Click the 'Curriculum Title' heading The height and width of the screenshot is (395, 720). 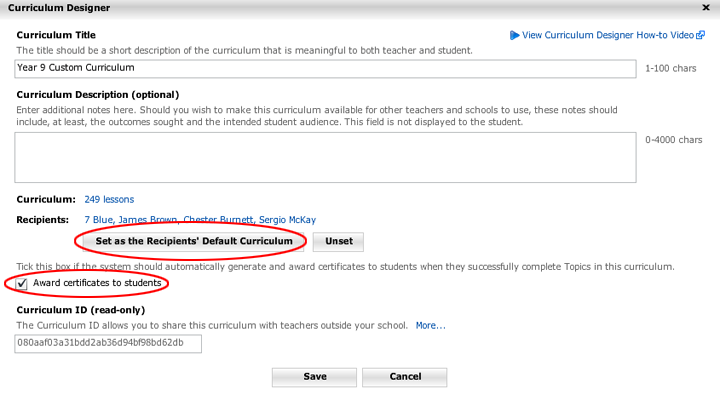tap(56, 35)
